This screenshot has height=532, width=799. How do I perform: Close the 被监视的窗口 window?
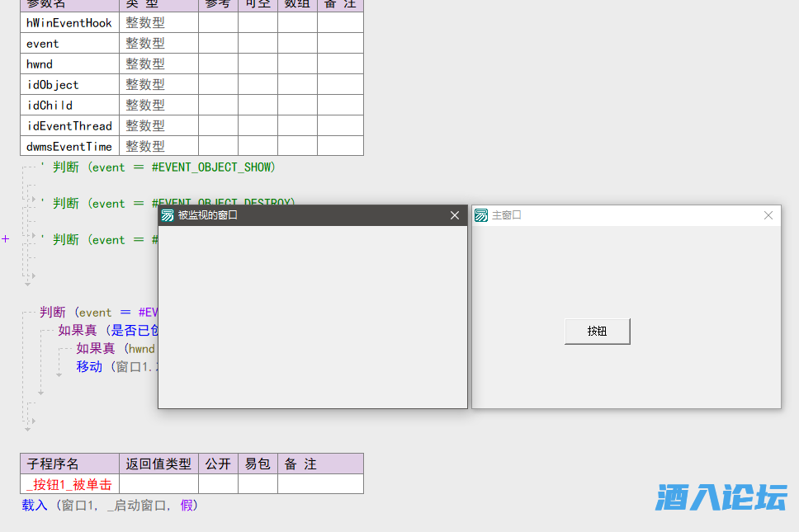(x=455, y=215)
